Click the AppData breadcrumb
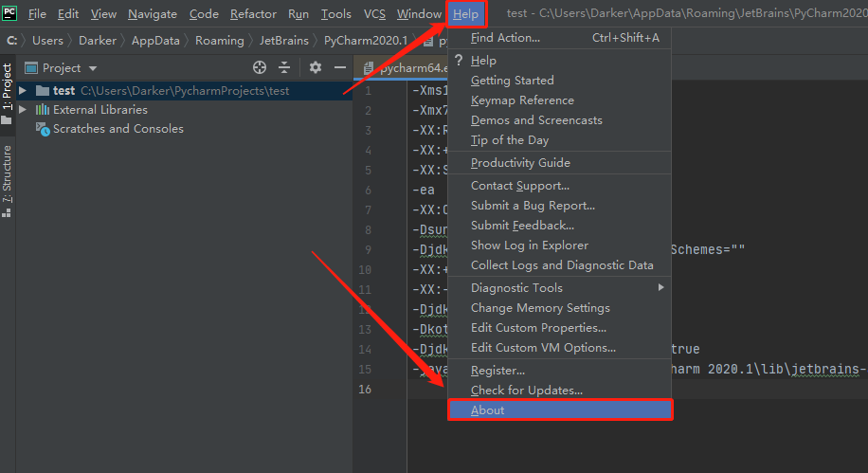The width and height of the screenshot is (868, 473). tap(155, 41)
